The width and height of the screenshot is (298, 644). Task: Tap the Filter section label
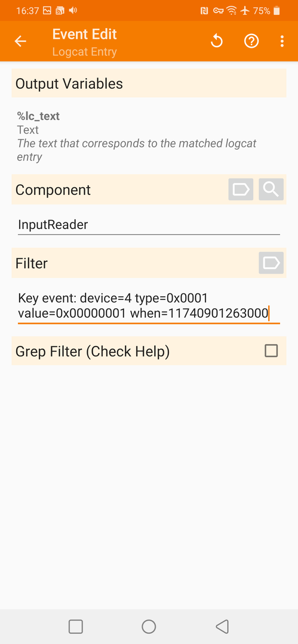tap(31, 264)
